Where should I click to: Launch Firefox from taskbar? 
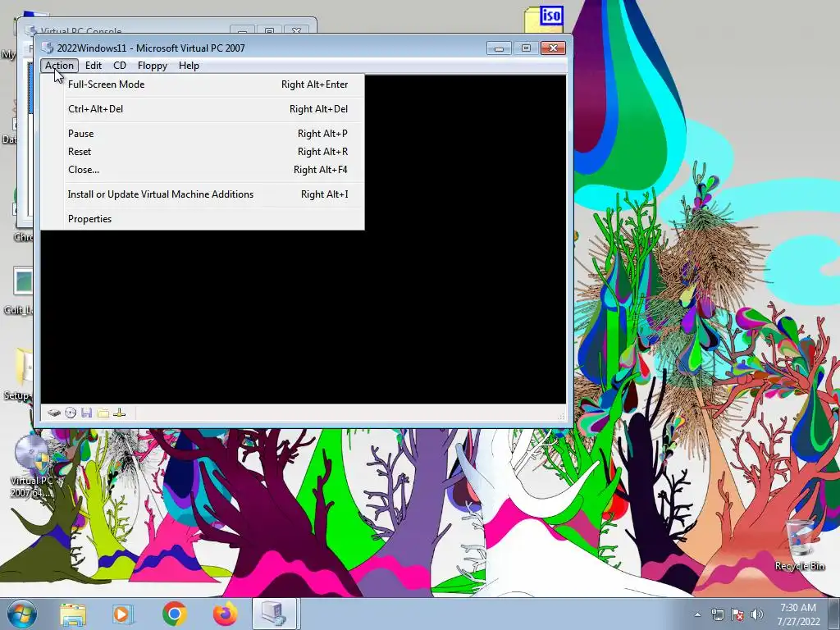[225, 614]
